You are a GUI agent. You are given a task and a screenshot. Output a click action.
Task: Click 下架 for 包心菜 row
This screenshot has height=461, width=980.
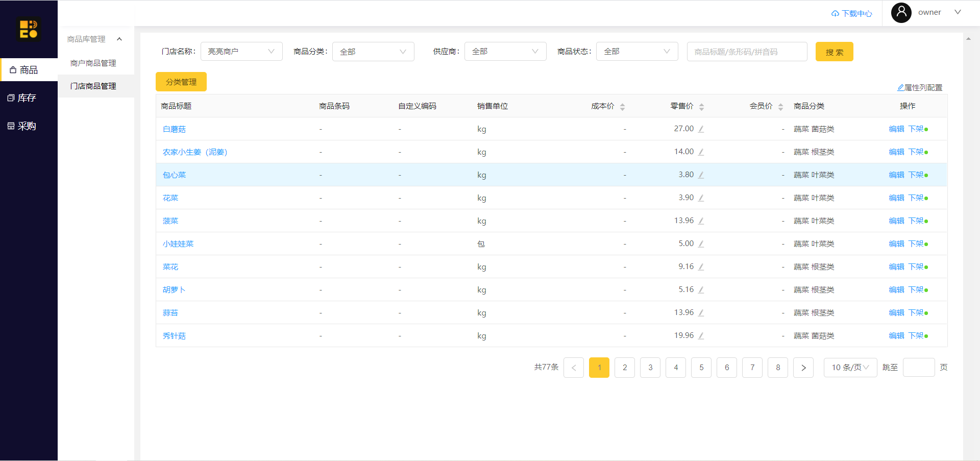point(916,175)
